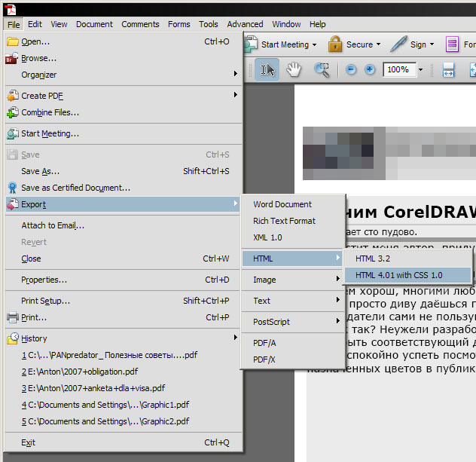Select Exit in File menu

[123, 442]
